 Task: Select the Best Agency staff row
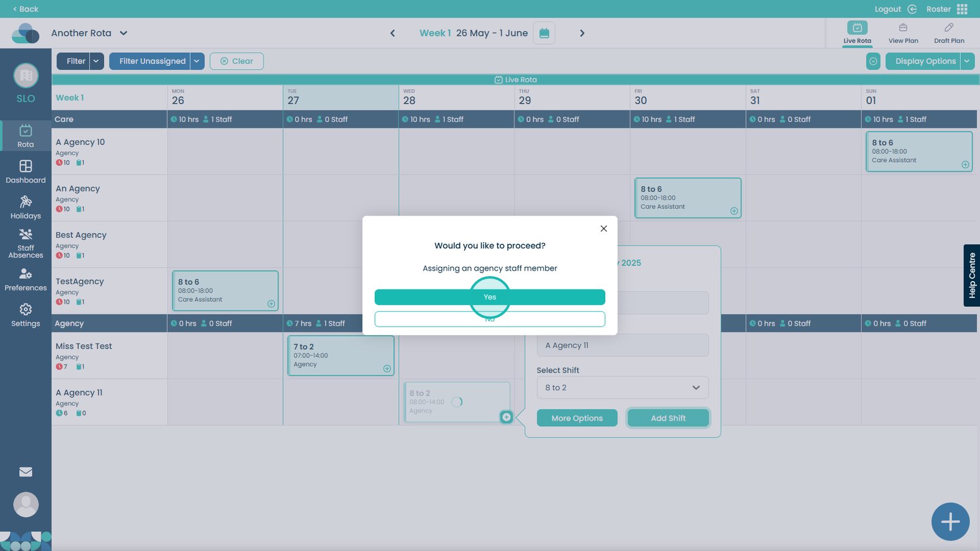tap(109, 245)
